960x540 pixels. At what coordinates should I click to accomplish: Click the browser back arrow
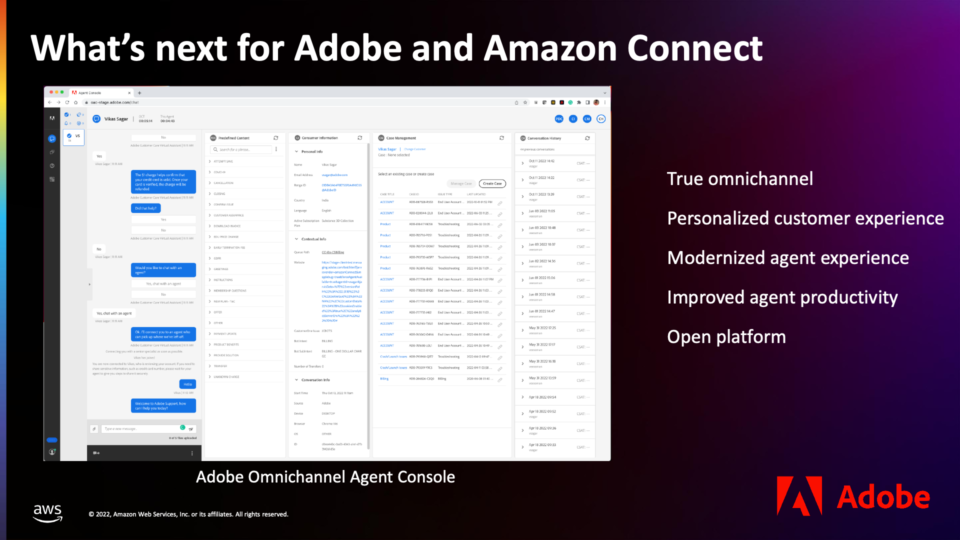pyautogui.click(x=50, y=102)
